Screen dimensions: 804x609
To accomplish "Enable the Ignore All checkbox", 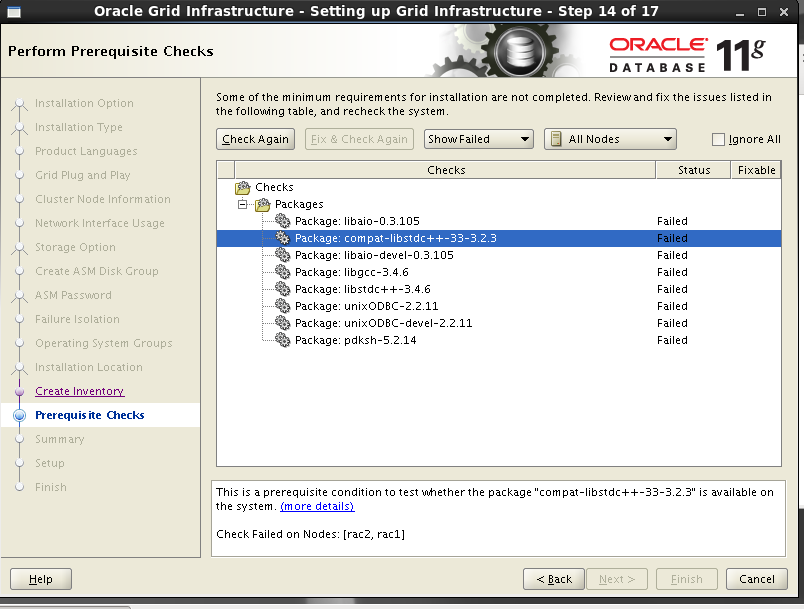I will click(717, 139).
